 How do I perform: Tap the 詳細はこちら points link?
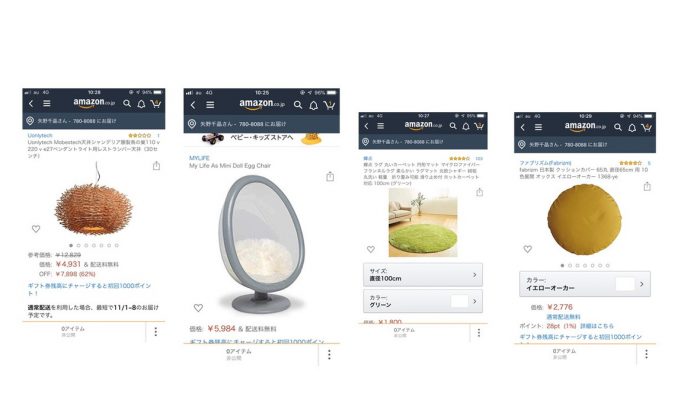pyautogui.click(x=596, y=326)
